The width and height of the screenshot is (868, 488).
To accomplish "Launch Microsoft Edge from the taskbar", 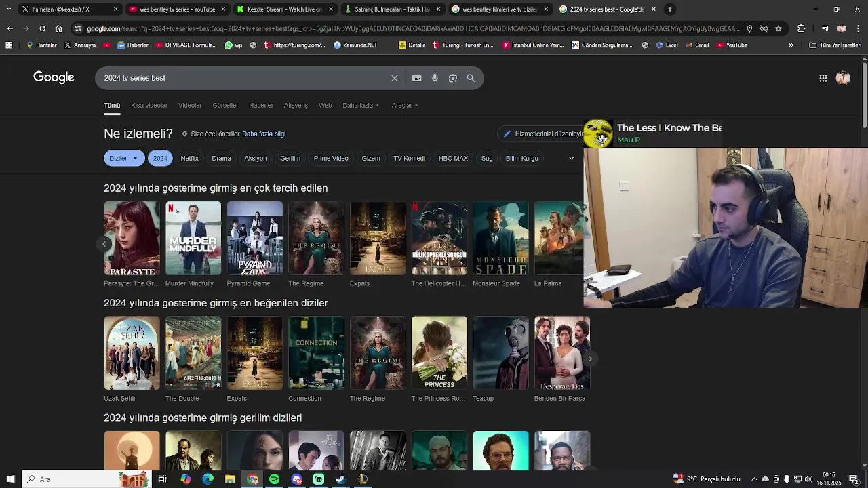I will tap(208, 479).
